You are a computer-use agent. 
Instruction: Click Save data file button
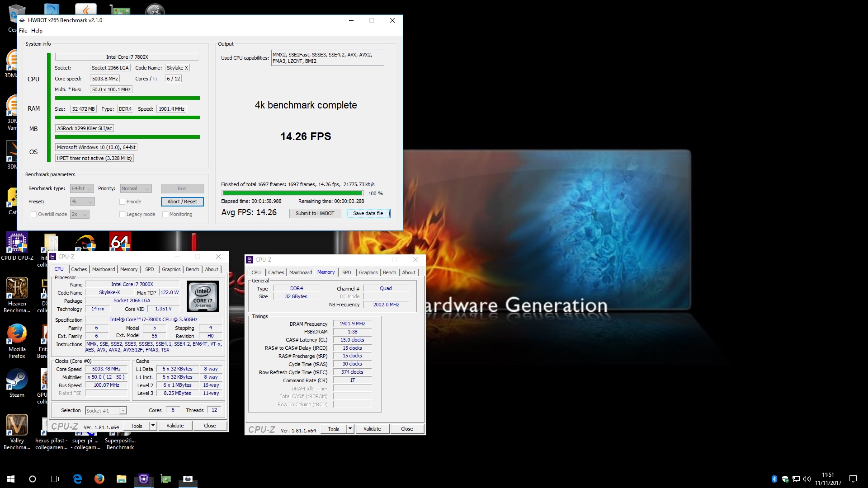click(368, 213)
